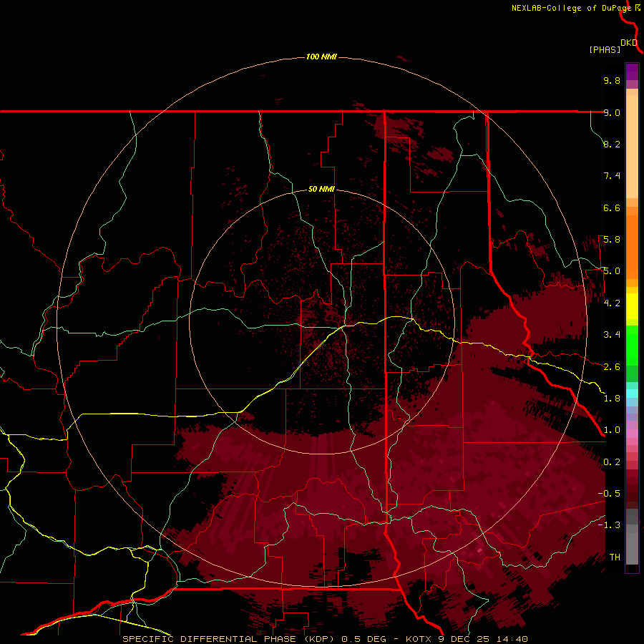Click the DKD label above the legend
644x644 pixels.
tap(629, 43)
